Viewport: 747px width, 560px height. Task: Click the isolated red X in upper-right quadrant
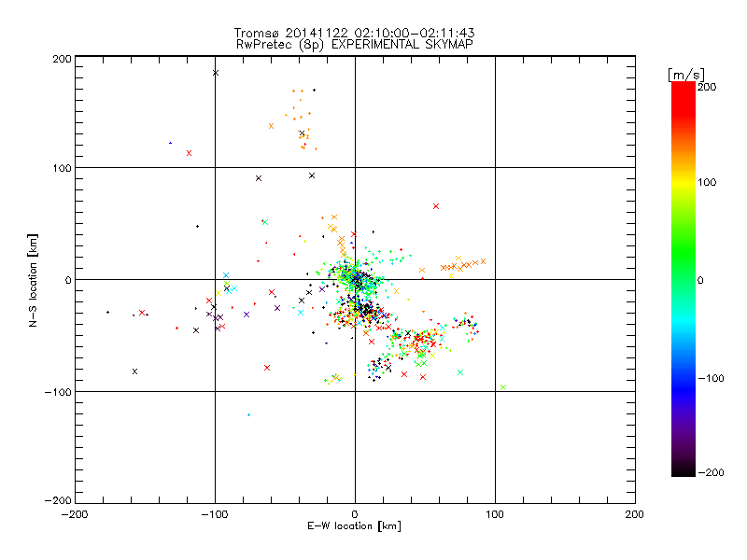pos(436,206)
